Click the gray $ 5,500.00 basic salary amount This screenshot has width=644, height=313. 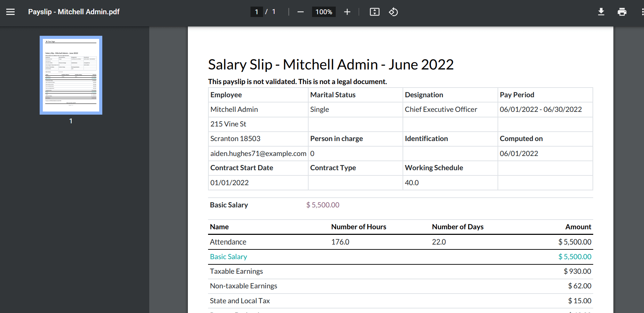point(323,205)
